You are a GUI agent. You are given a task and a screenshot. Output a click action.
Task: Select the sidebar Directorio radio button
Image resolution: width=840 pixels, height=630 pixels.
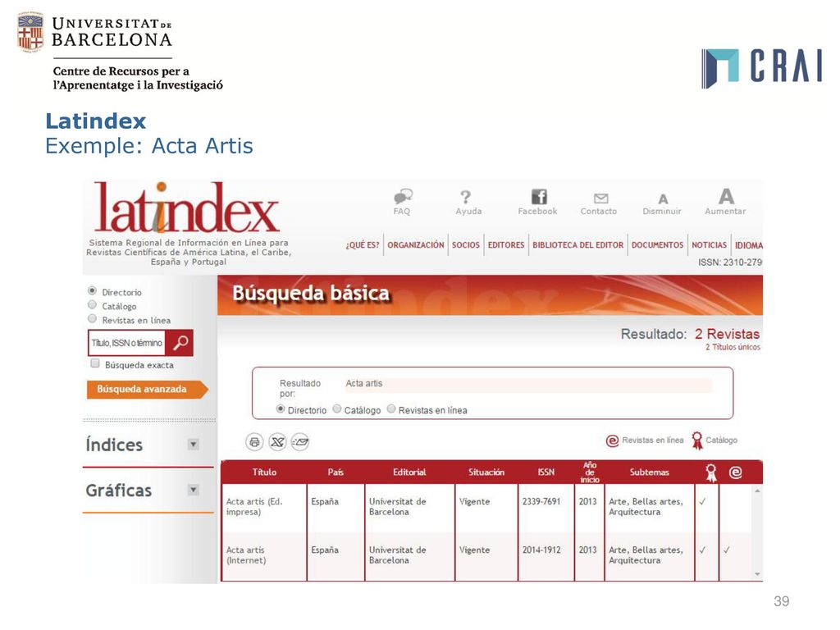[x=92, y=291]
